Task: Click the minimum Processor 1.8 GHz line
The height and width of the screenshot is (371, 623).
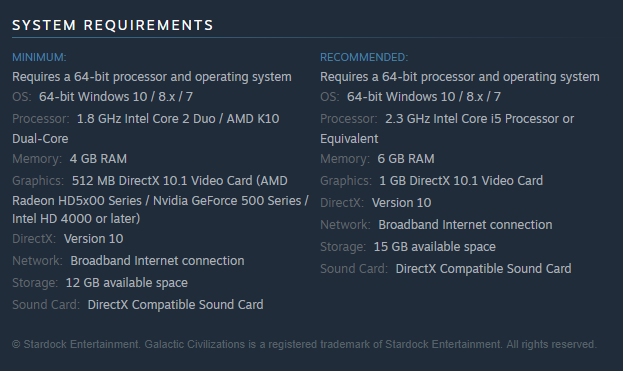Action: pos(146,119)
